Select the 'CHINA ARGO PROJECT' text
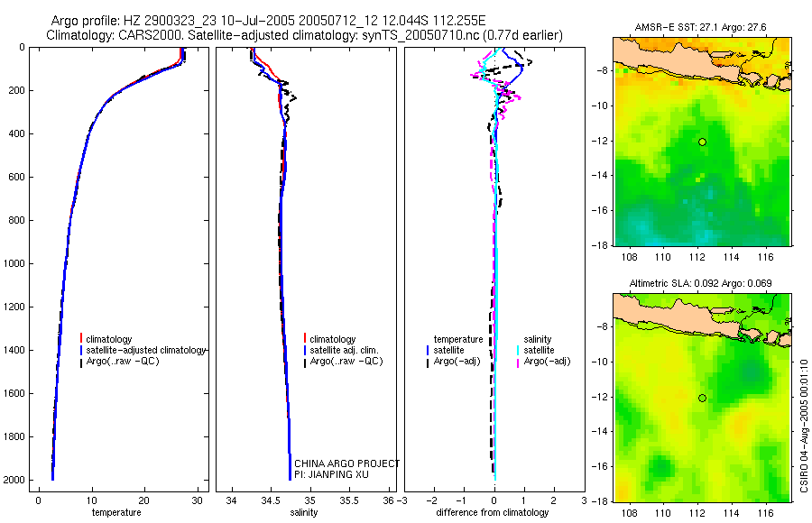 coord(347,463)
